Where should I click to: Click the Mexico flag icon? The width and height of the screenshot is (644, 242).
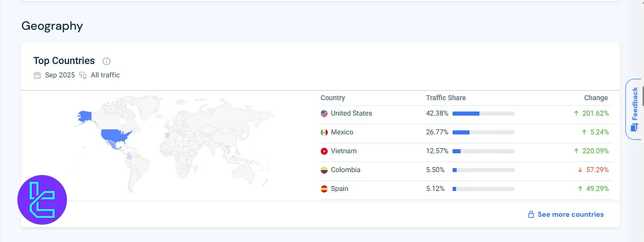pyautogui.click(x=324, y=132)
